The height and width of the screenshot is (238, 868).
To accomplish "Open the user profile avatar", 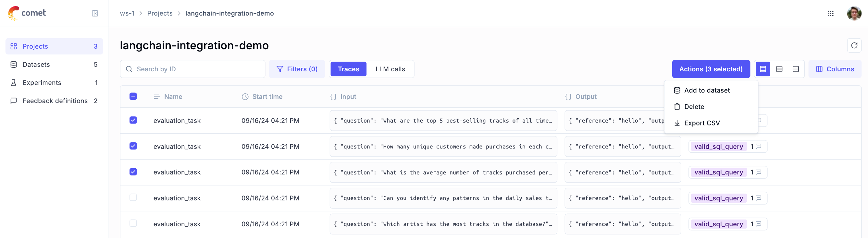I will click(x=854, y=14).
